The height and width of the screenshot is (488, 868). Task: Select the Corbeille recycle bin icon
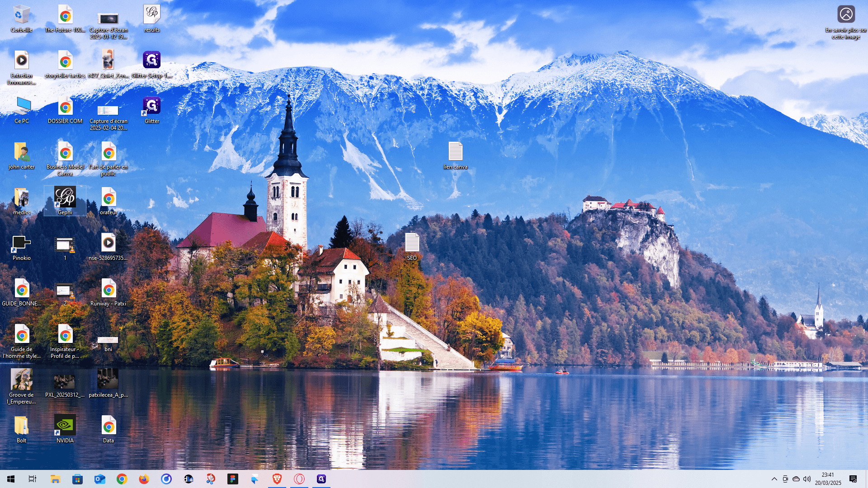click(21, 15)
